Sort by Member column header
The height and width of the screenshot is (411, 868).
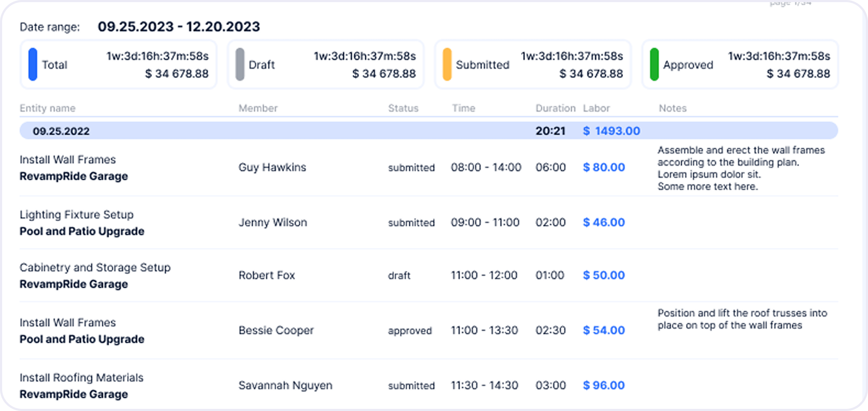click(x=258, y=108)
